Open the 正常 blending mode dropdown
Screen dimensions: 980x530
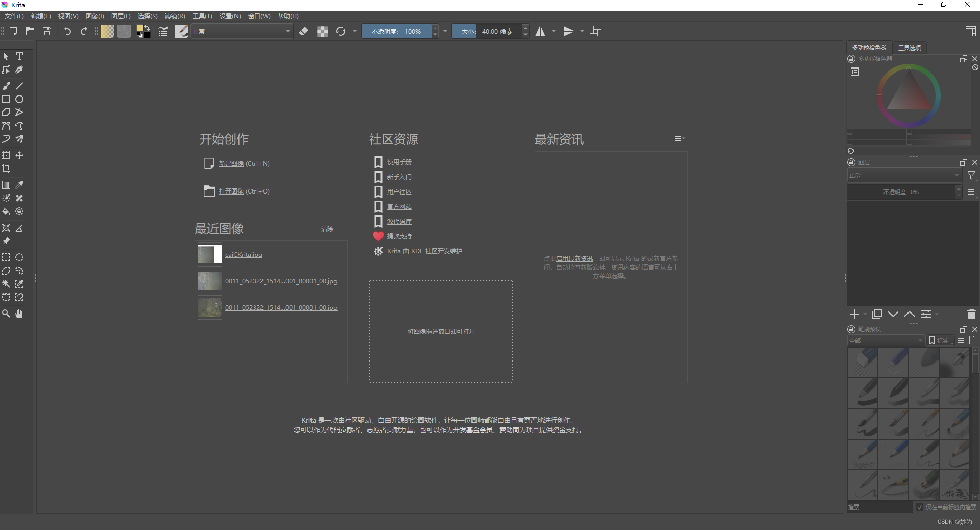tap(240, 31)
